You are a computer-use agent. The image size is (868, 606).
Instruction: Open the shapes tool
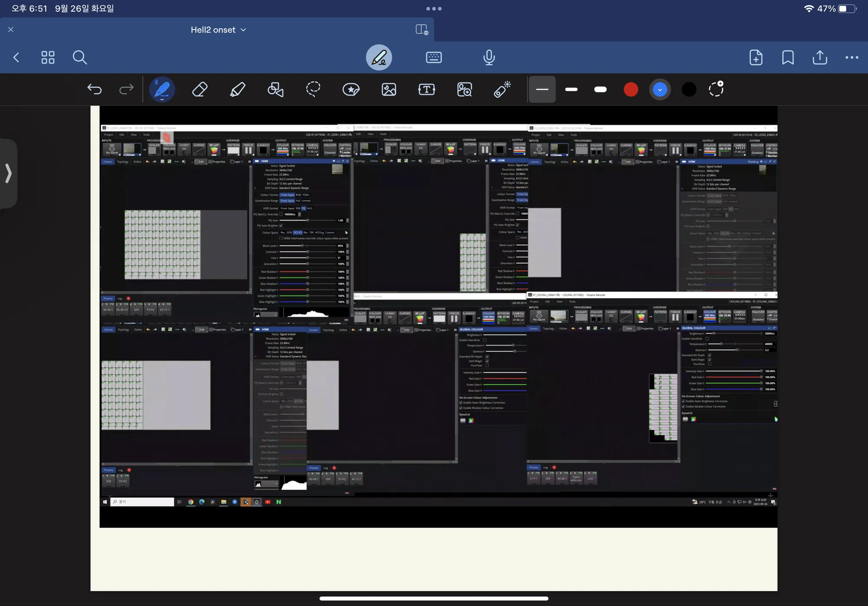click(x=275, y=89)
